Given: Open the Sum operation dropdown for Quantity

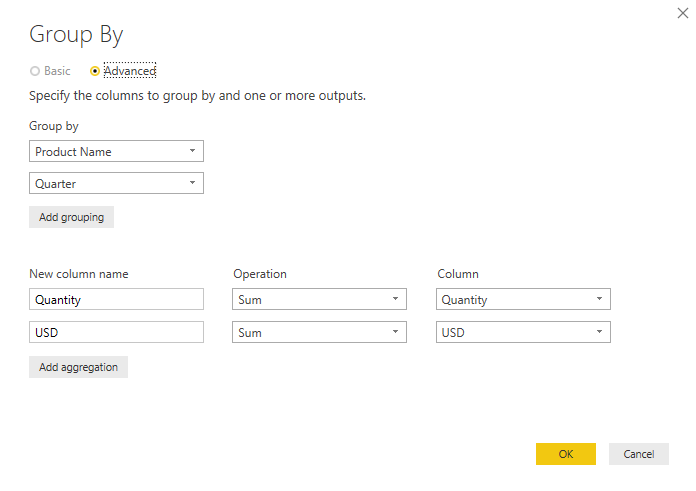Looking at the screenshot, I should point(319,300).
